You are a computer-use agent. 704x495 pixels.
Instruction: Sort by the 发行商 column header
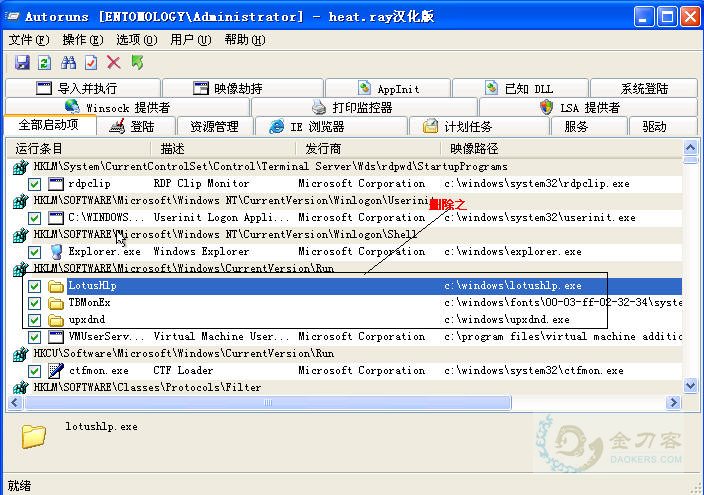click(368, 149)
